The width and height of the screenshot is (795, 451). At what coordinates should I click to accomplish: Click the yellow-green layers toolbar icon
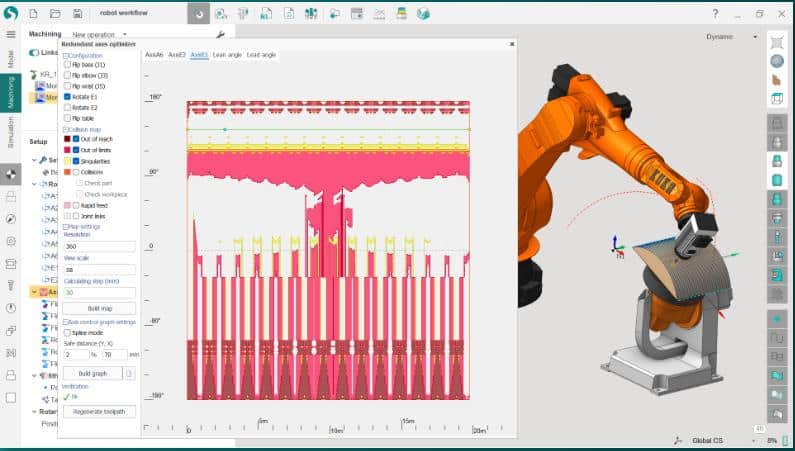click(402, 14)
